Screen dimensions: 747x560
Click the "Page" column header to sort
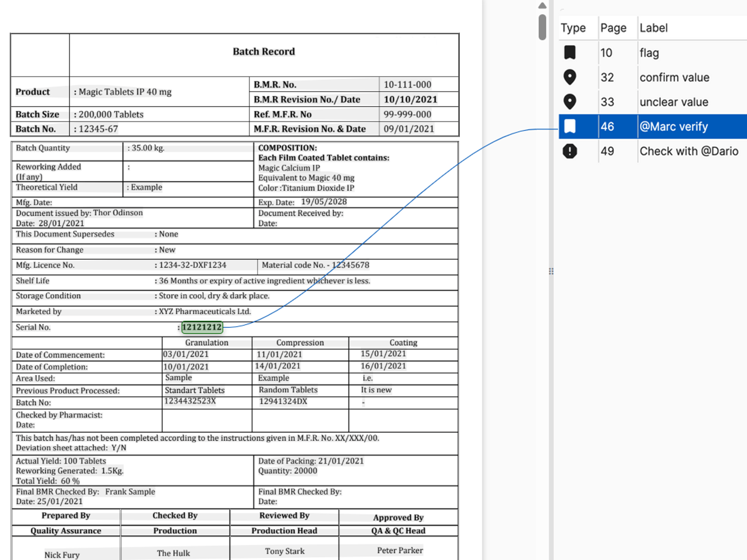point(613,27)
